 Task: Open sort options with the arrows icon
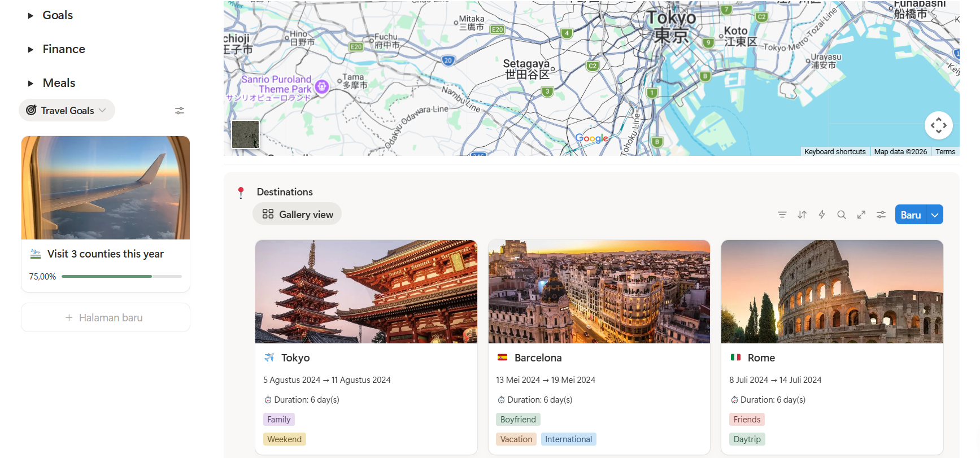[x=802, y=215]
